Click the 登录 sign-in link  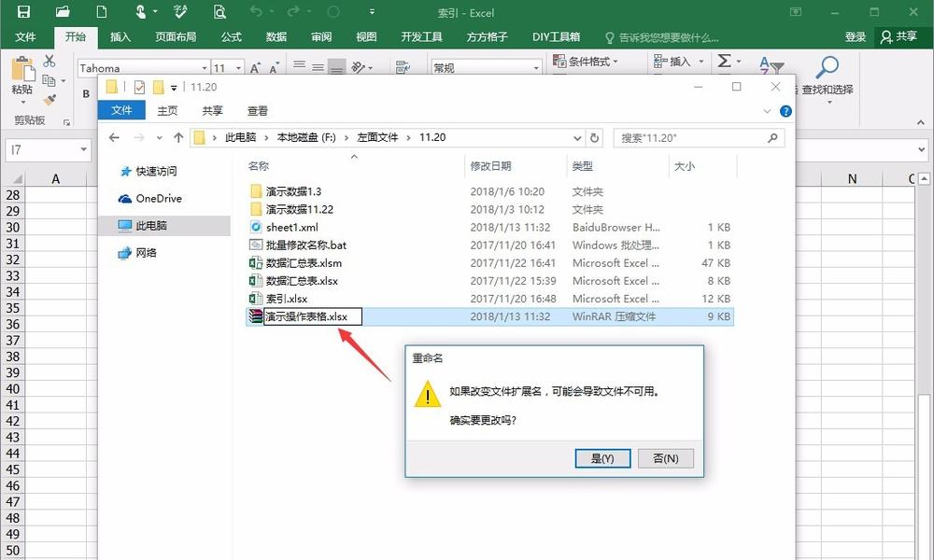[x=856, y=37]
